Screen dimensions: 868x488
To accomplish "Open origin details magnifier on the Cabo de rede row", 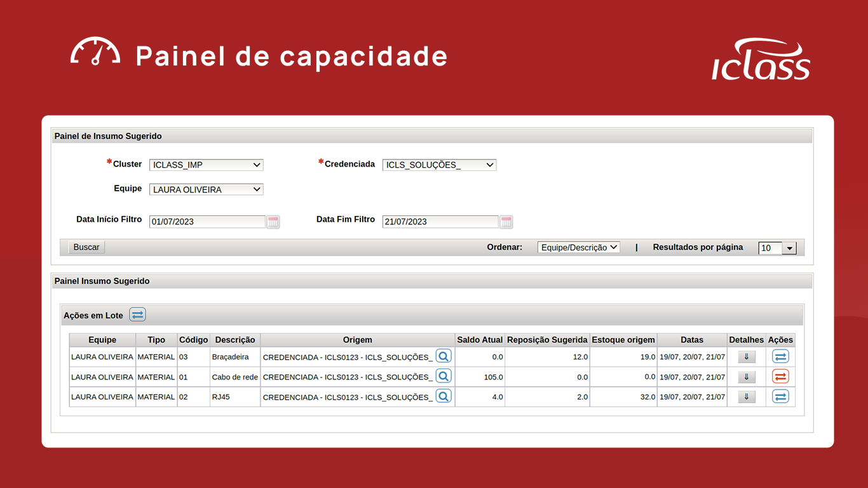I will [x=444, y=376].
